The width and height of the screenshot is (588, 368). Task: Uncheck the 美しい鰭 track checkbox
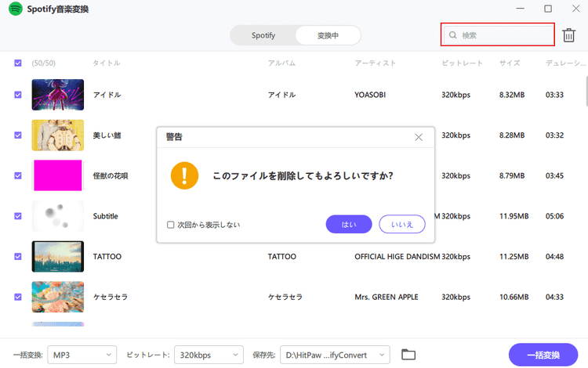click(17, 135)
